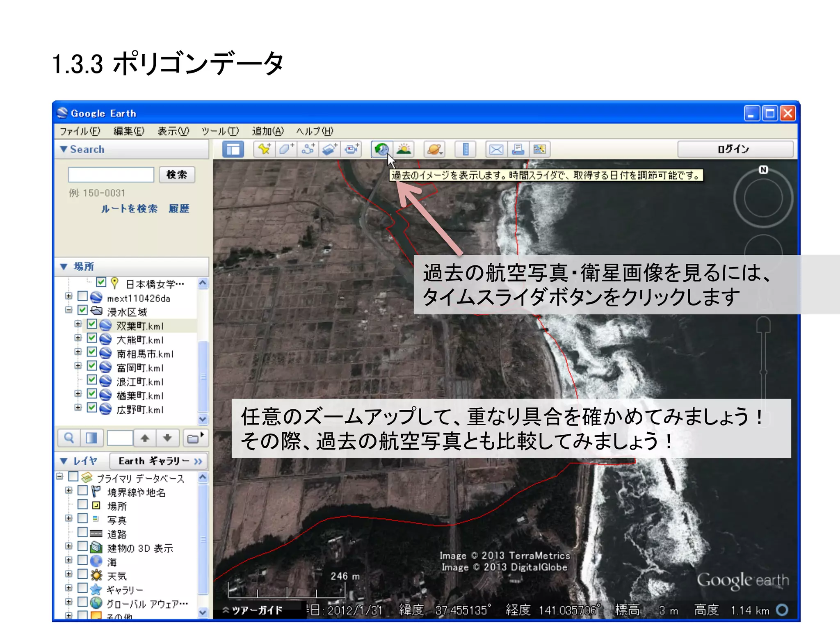Collapse the 場所 panel triangle
This screenshot has width=840, height=630.
tap(64, 267)
